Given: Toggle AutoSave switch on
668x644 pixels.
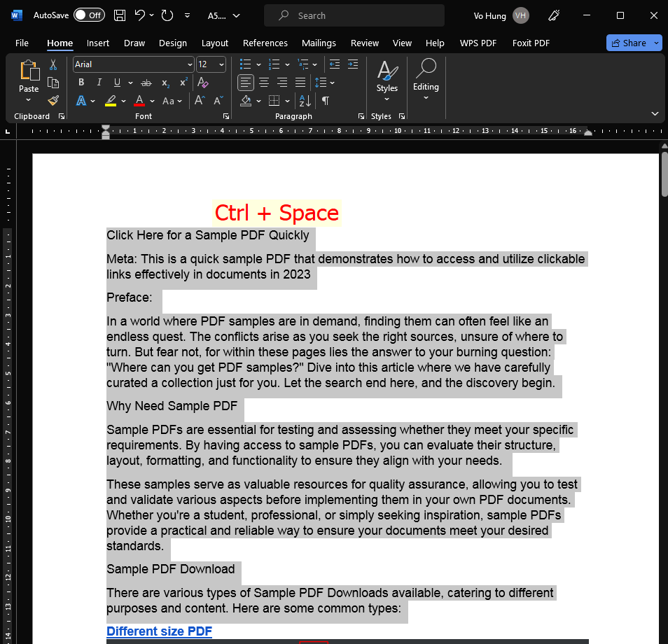Looking at the screenshot, I should (x=89, y=15).
